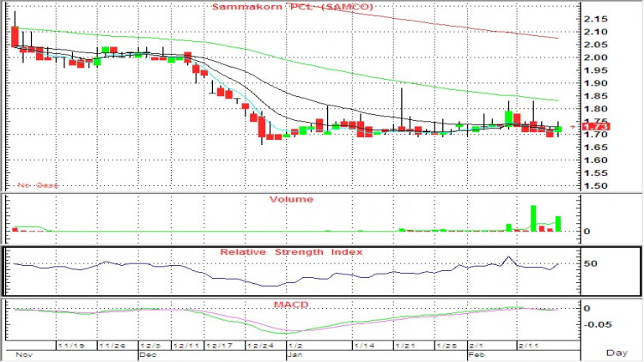Click the MACD -0.05 axis label
Screen dimensions: 644x362
597,324
